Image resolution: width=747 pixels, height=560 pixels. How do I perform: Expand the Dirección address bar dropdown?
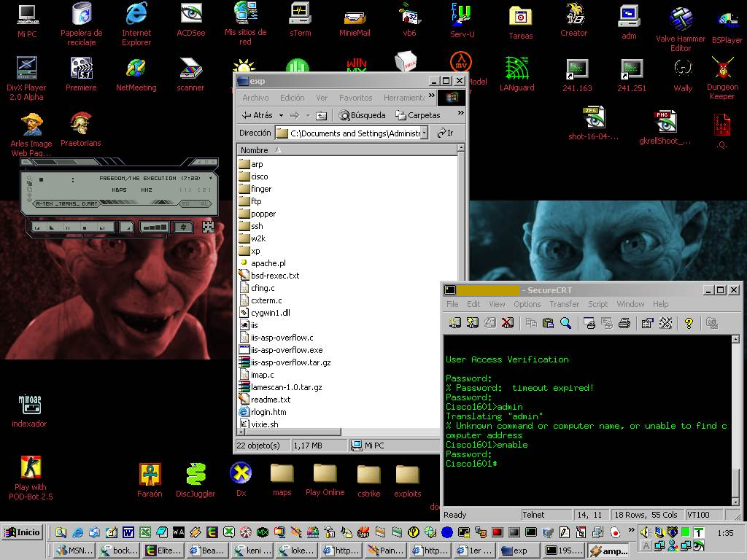(424, 133)
